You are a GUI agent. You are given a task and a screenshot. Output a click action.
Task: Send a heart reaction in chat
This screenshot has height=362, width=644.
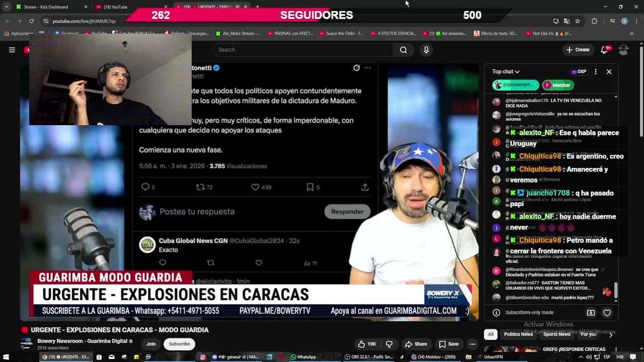(607, 313)
